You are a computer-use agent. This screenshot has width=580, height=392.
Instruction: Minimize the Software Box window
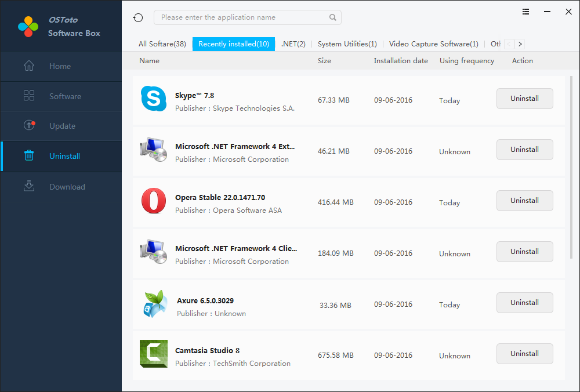point(547,12)
